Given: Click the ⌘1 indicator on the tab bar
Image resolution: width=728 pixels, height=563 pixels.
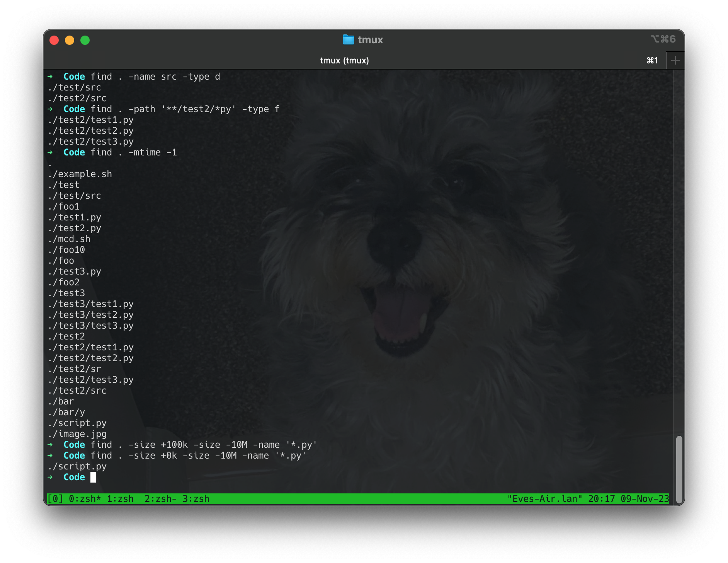Looking at the screenshot, I should pyautogui.click(x=652, y=60).
